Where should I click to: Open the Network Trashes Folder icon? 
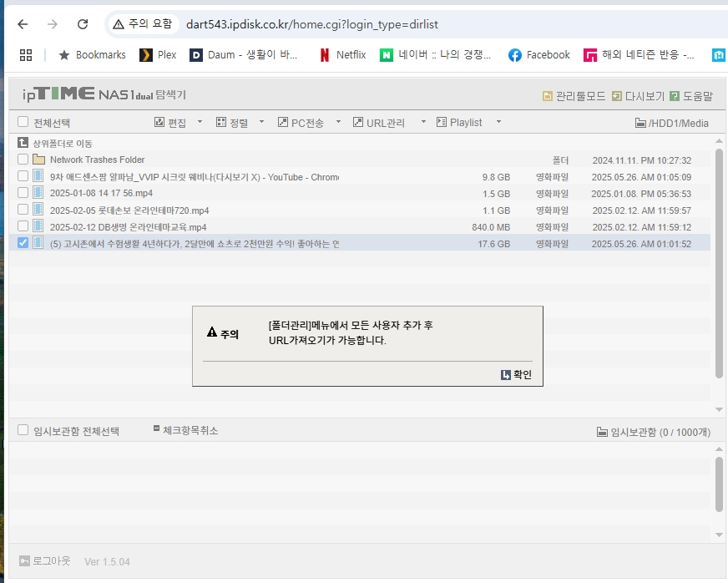pyautogui.click(x=39, y=160)
